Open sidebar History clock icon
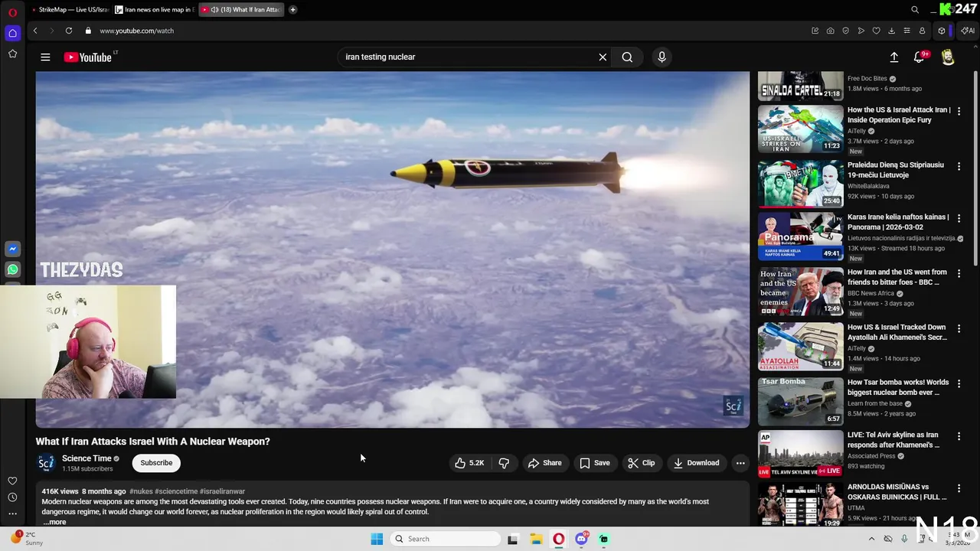980x551 pixels. pos(12,497)
